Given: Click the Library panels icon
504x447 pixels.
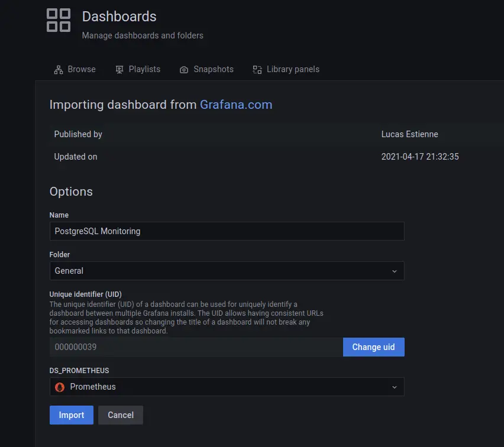Looking at the screenshot, I should [257, 70].
